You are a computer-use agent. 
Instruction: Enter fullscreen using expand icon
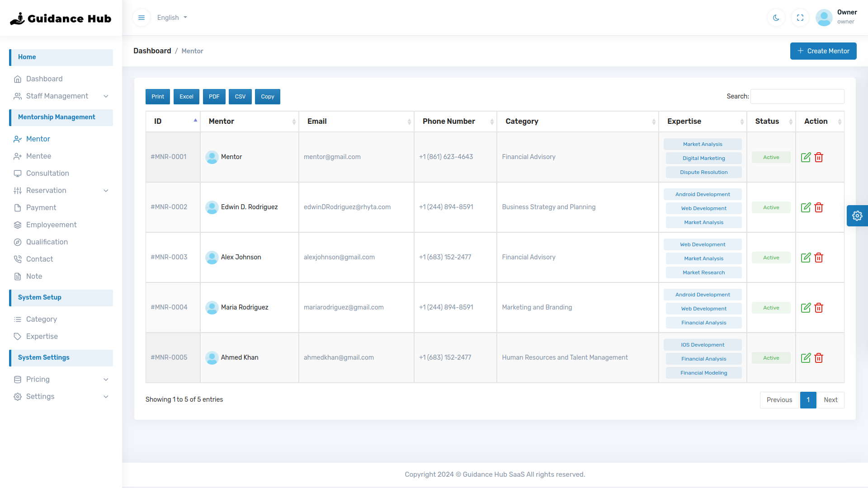[800, 18]
